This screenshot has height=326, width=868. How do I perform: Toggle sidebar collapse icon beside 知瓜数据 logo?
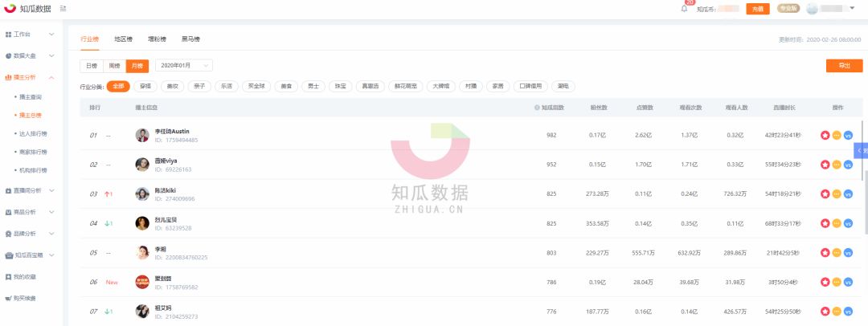pyautogui.click(x=63, y=9)
